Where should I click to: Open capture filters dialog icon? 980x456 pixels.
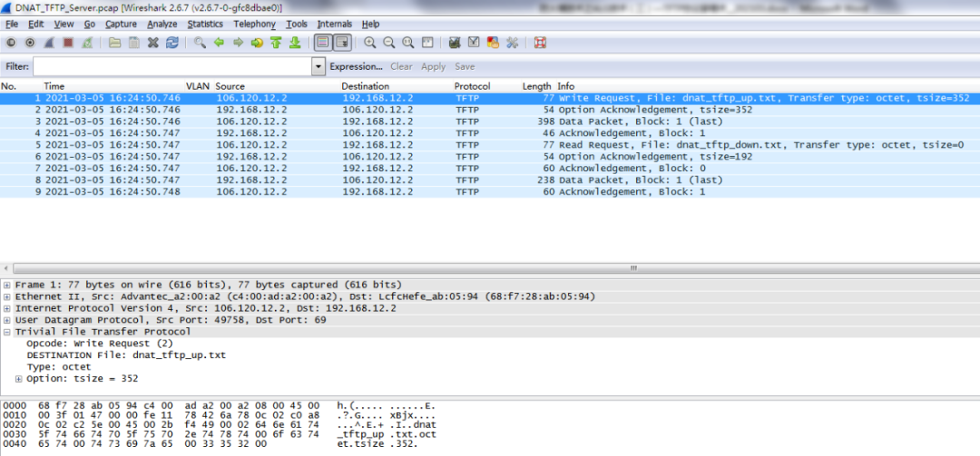click(x=455, y=43)
